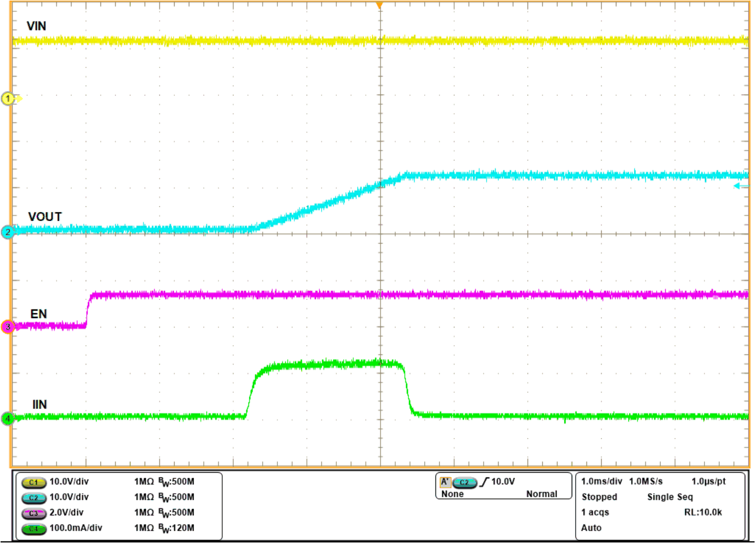The width and height of the screenshot is (756, 543).
Task: Open the C2 trigger source selector
Action: [464, 482]
